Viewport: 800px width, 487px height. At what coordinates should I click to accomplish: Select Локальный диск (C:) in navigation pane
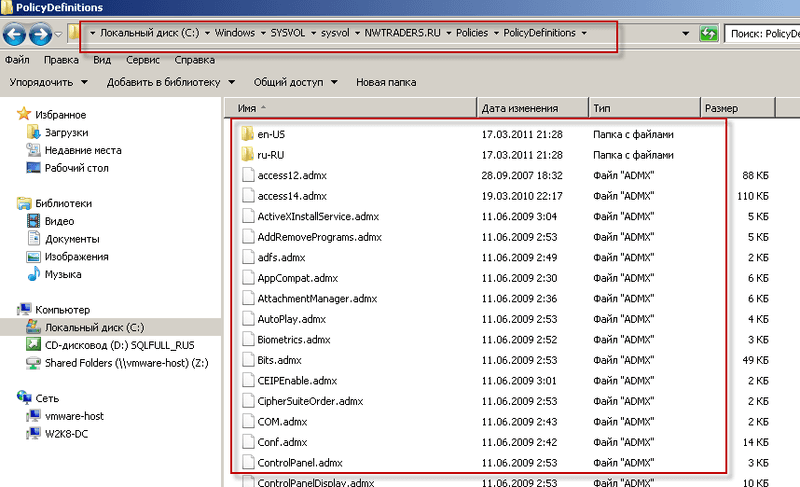tap(94, 327)
